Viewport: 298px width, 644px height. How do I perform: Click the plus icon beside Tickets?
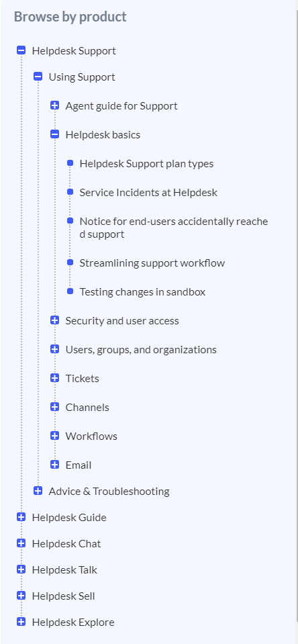[x=54, y=378]
